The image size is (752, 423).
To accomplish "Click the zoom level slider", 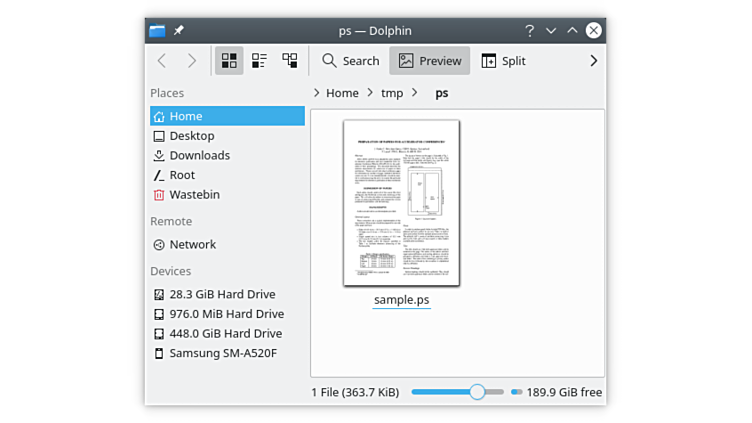I will point(477,392).
